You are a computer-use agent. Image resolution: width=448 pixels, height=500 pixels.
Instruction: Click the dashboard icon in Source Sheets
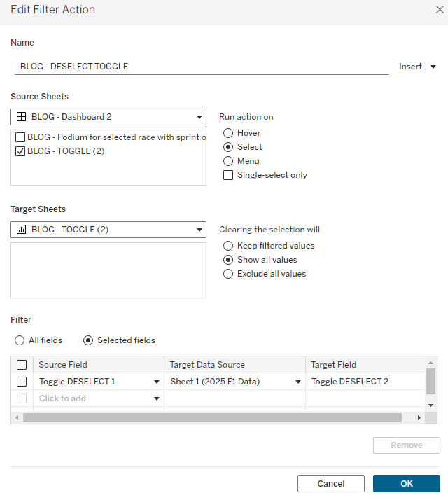click(21, 117)
